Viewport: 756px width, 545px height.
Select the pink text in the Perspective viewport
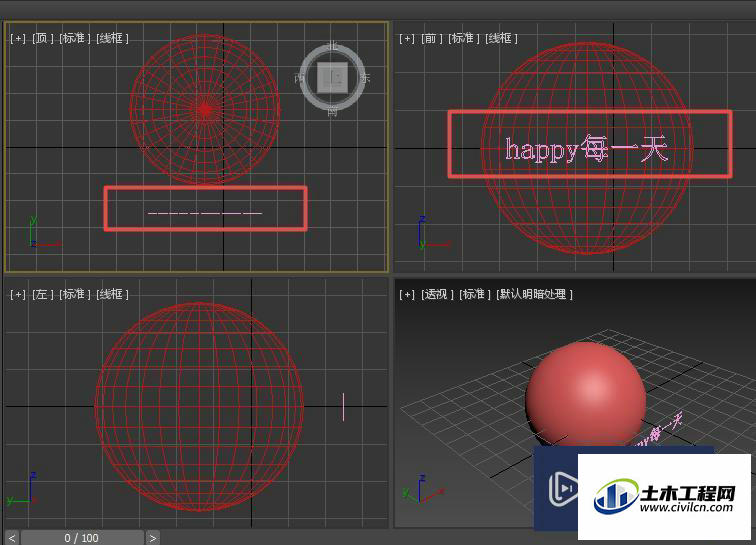tap(661, 431)
